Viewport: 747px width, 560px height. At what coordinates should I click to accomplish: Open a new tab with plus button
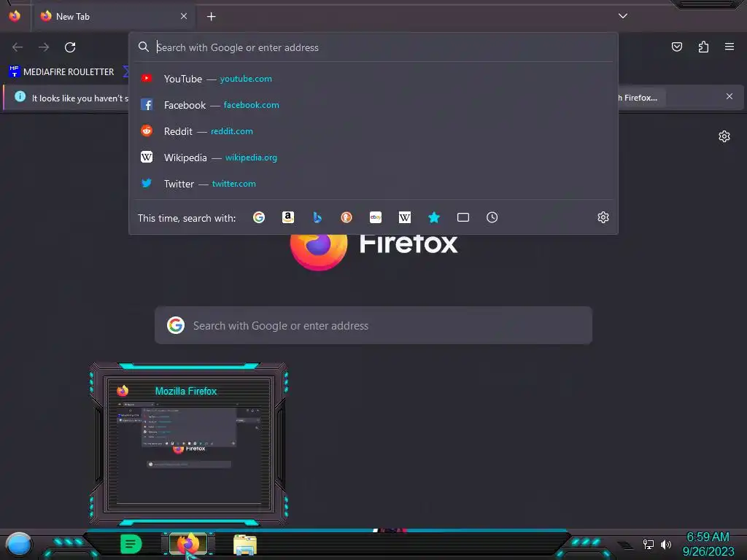[x=211, y=17]
